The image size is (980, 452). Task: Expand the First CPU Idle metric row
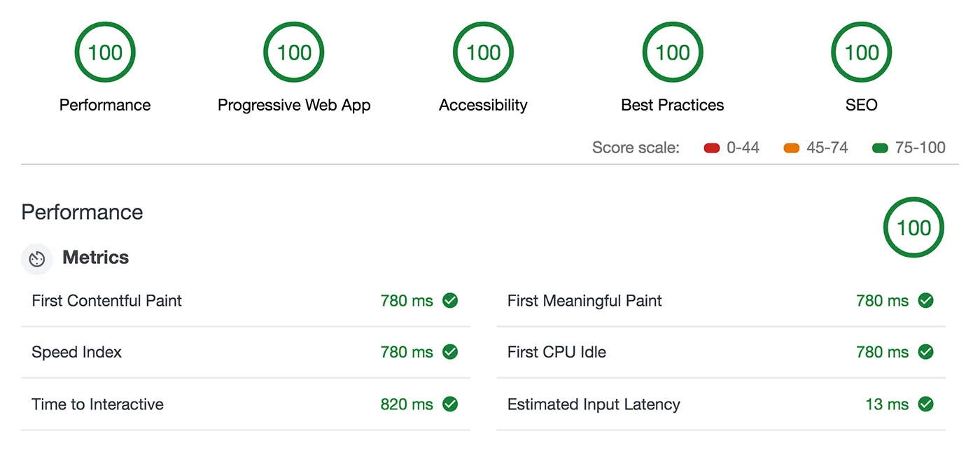click(721, 352)
